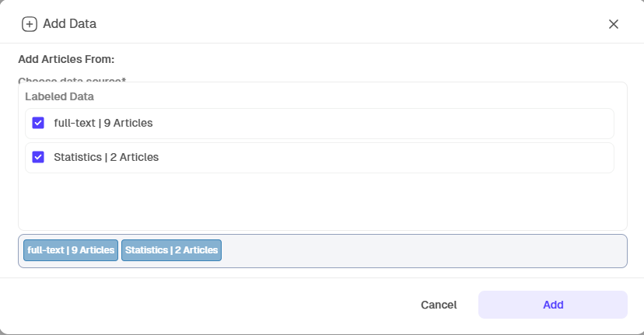Uncheck the Statistics | 2 Articles checkbox
Screen dimensions: 644x335
[x=38, y=157]
